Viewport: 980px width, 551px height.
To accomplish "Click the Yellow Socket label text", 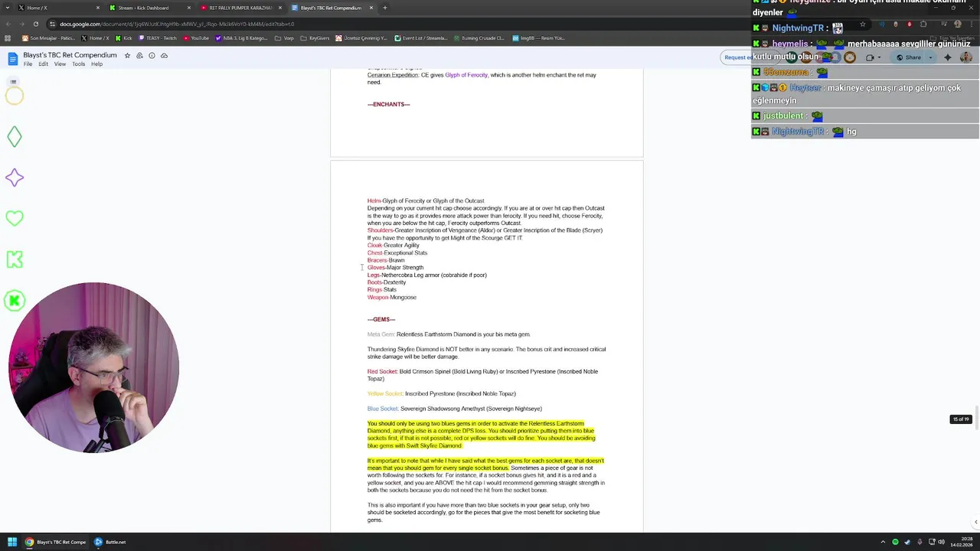I will tap(385, 393).
